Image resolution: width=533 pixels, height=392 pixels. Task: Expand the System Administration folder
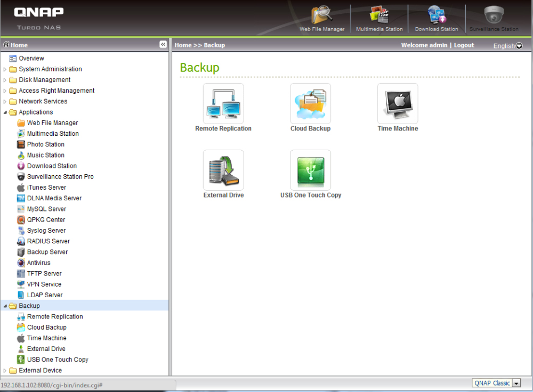[5, 69]
